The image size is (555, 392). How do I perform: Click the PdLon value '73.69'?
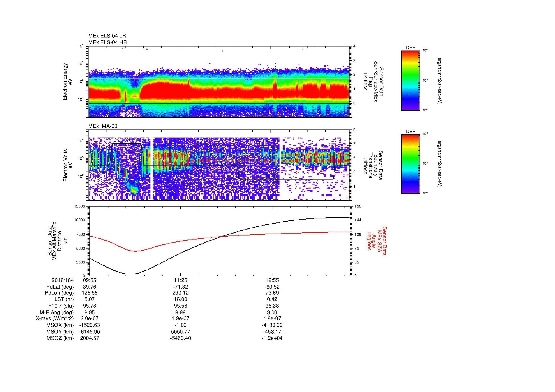tap(272, 293)
